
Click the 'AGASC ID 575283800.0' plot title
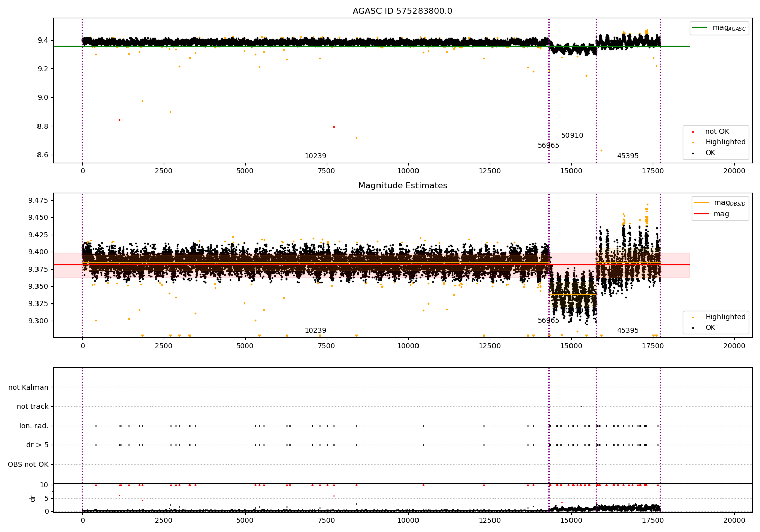tap(402, 11)
